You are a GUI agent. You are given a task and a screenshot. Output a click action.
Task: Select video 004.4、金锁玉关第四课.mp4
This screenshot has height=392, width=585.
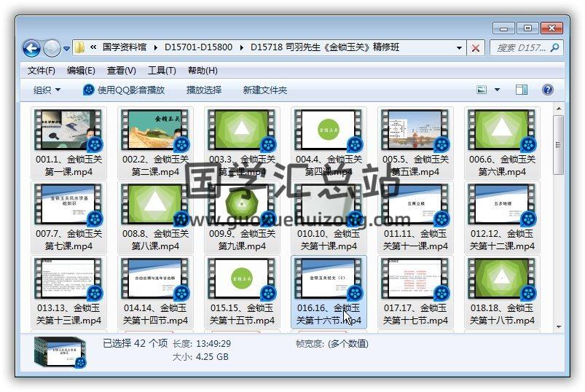tap(329, 144)
